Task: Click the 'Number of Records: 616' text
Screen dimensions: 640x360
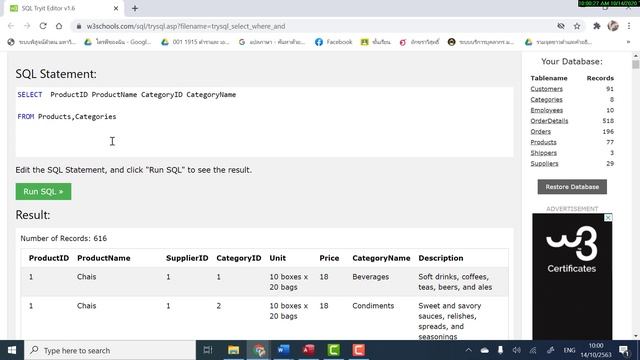Action: point(64,238)
